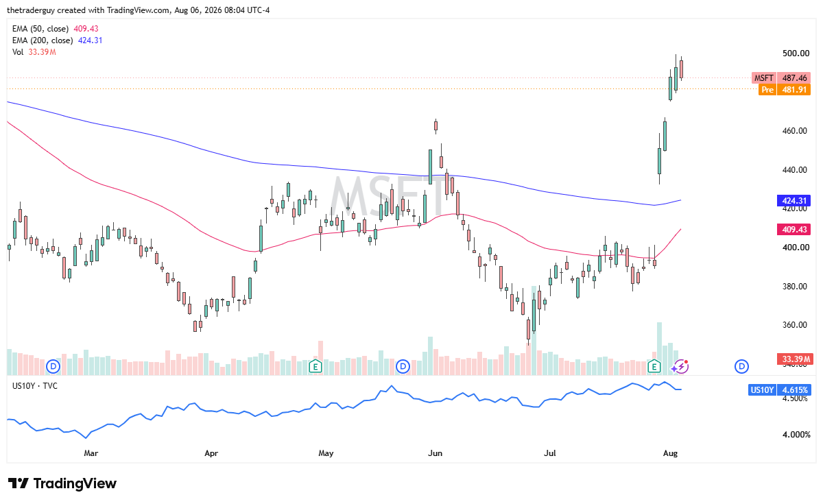Click the 4.500% yield axis label

click(796, 398)
